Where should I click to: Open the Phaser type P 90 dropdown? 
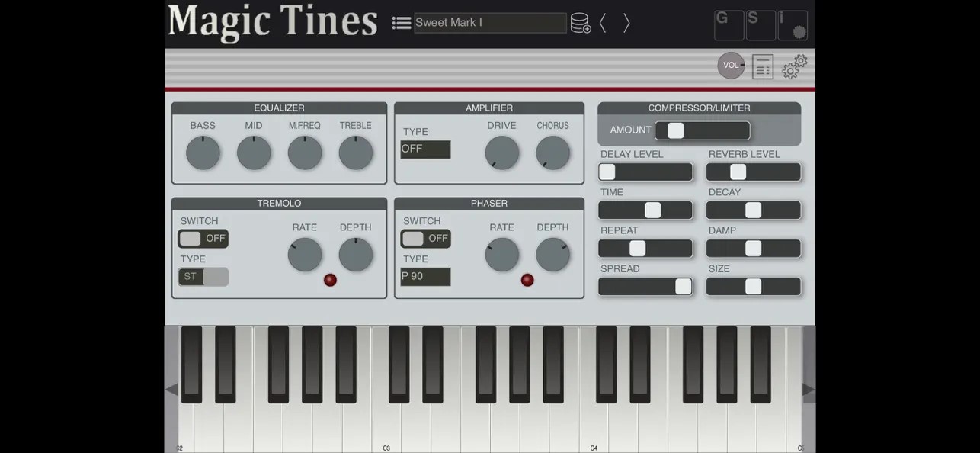(425, 277)
